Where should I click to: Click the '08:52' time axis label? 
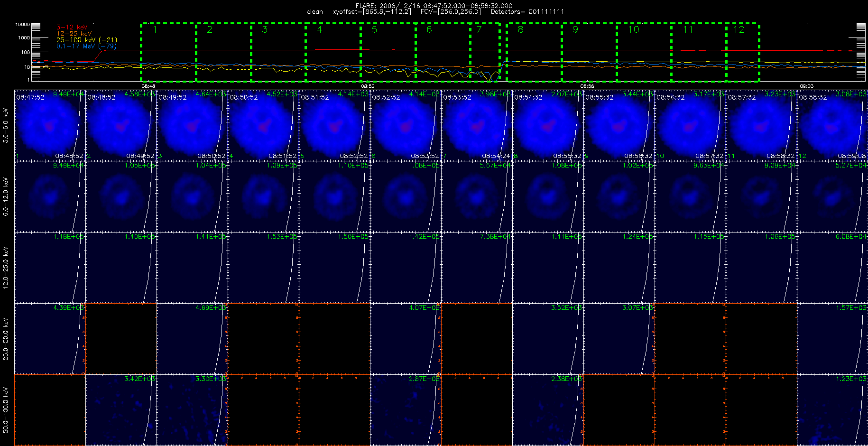(368, 86)
